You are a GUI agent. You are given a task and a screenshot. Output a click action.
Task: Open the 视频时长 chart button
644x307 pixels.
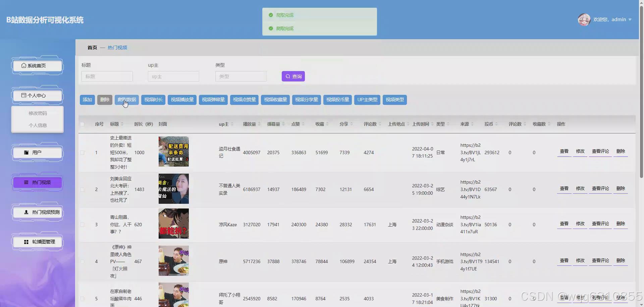point(153,100)
